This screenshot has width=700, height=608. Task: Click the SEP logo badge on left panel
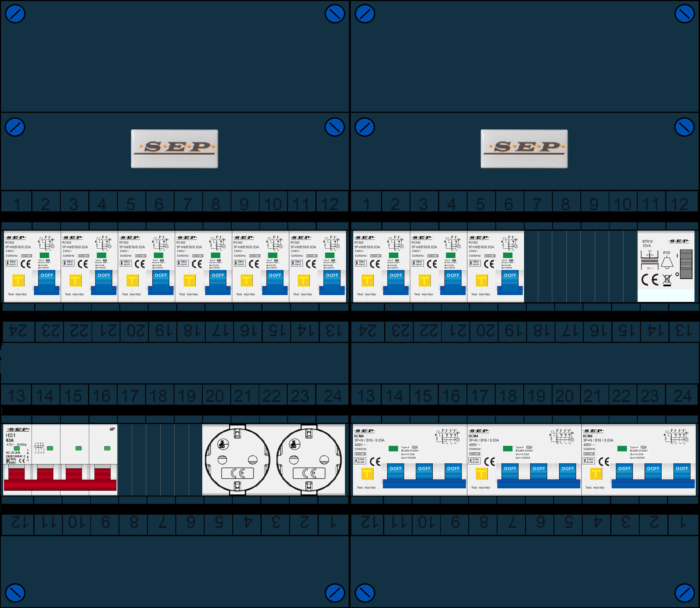click(x=174, y=149)
